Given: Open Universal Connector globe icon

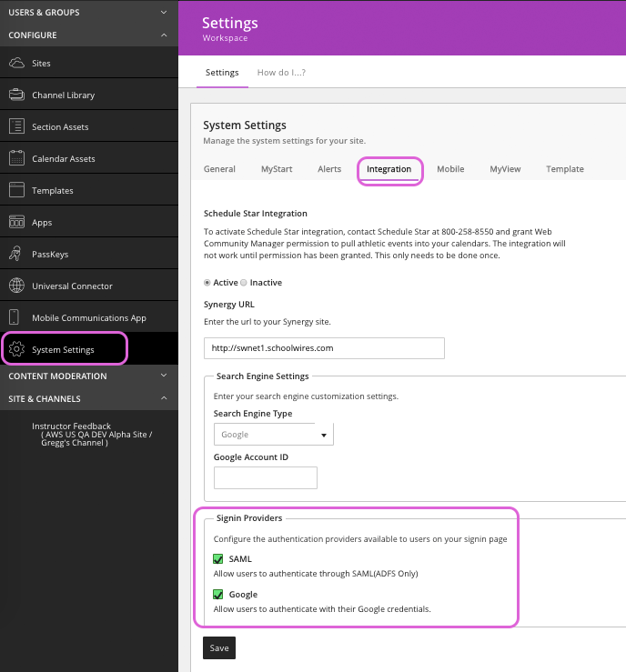Looking at the screenshot, I should [x=15, y=286].
